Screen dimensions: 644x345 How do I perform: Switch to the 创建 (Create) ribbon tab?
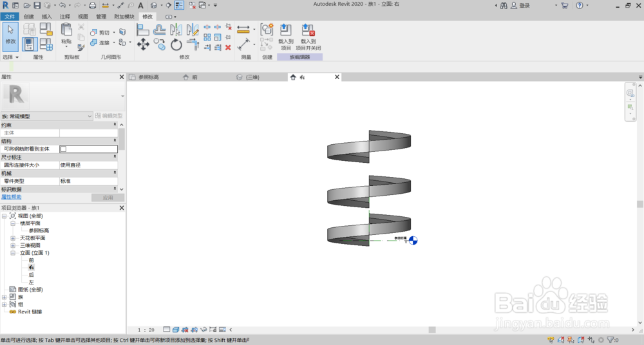[29, 17]
